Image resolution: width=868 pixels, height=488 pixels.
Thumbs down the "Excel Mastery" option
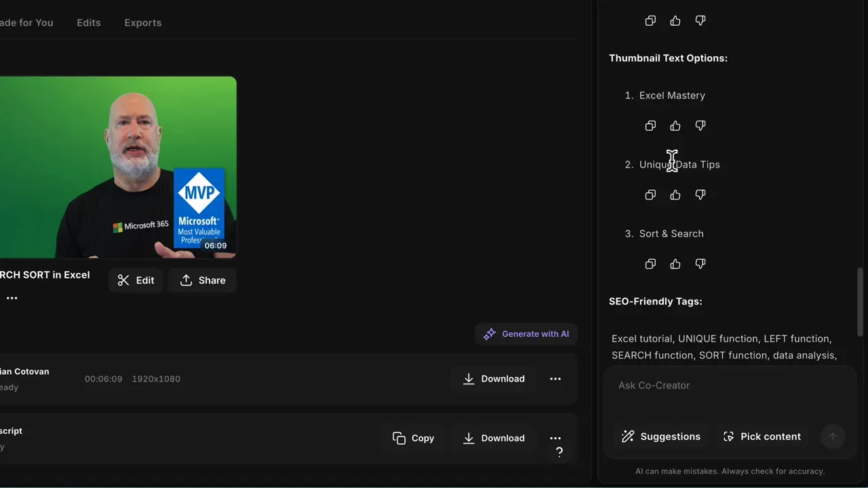[701, 126]
